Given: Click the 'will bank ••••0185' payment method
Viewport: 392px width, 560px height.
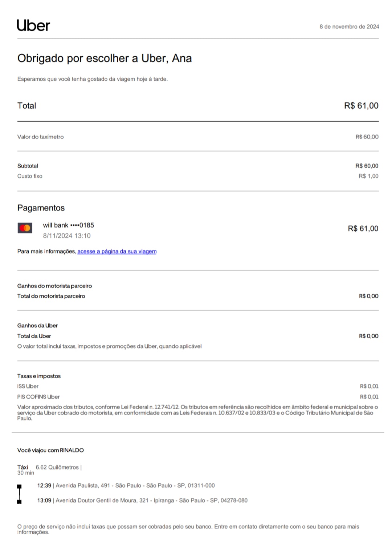Looking at the screenshot, I should 68,225.
